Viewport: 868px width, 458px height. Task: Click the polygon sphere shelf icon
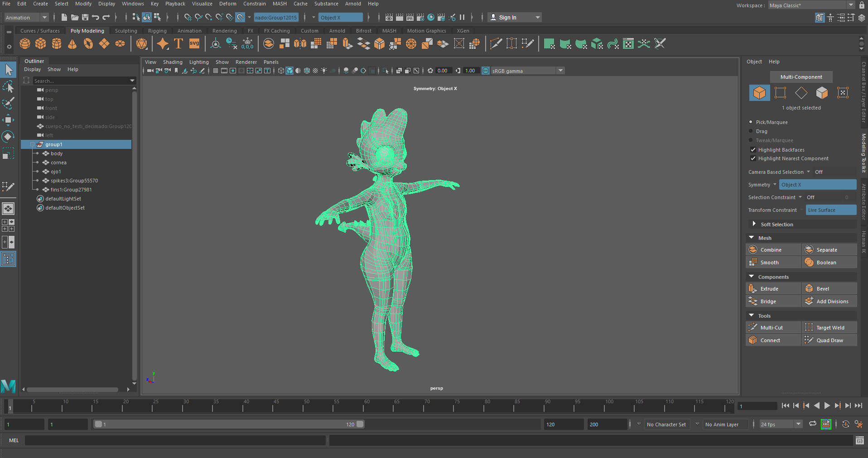[25, 44]
